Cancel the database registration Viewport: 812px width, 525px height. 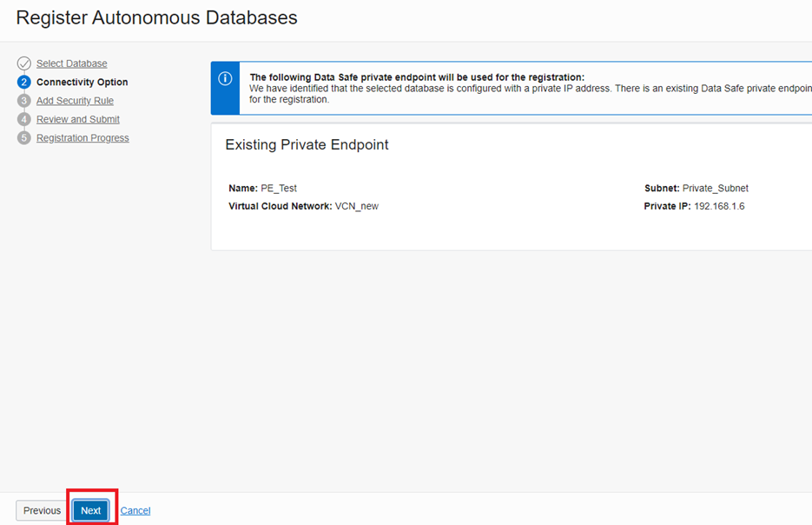point(135,510)
